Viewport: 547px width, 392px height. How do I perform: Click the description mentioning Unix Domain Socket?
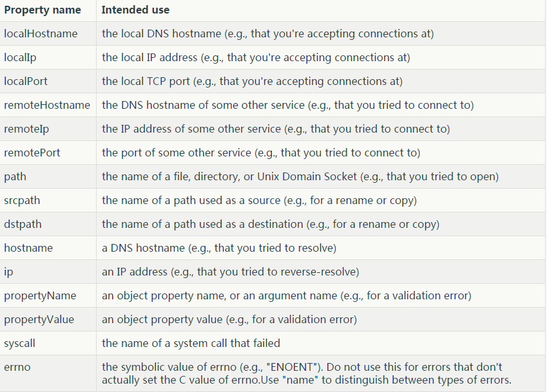pyautogui.click(x=300, y=176)
